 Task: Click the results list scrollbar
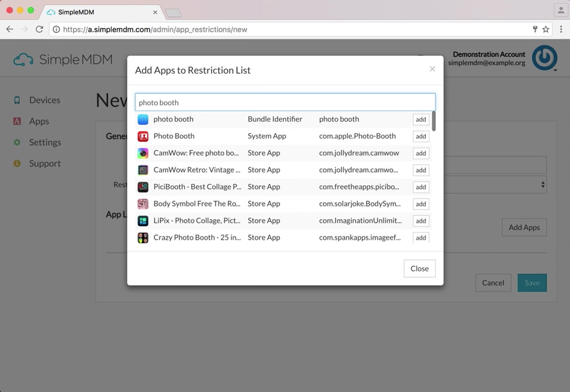point(434,121)
